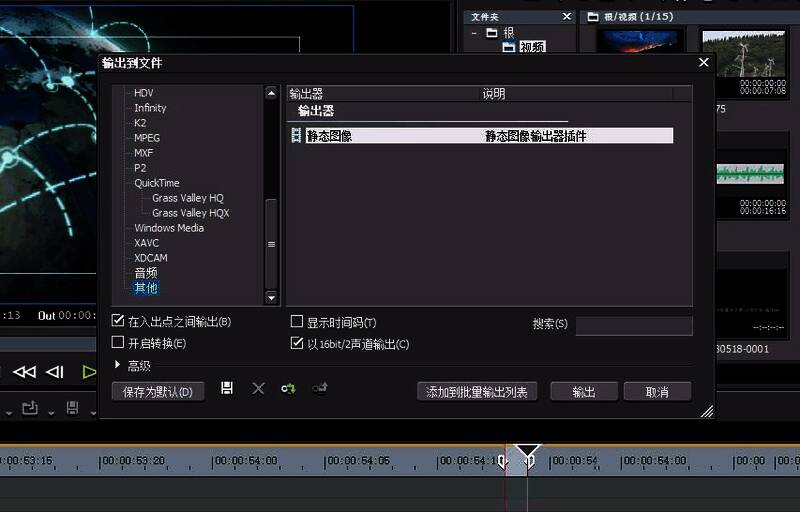Enable 开启转换 checkbox
The image size is (800, 512).
point(118,342)
